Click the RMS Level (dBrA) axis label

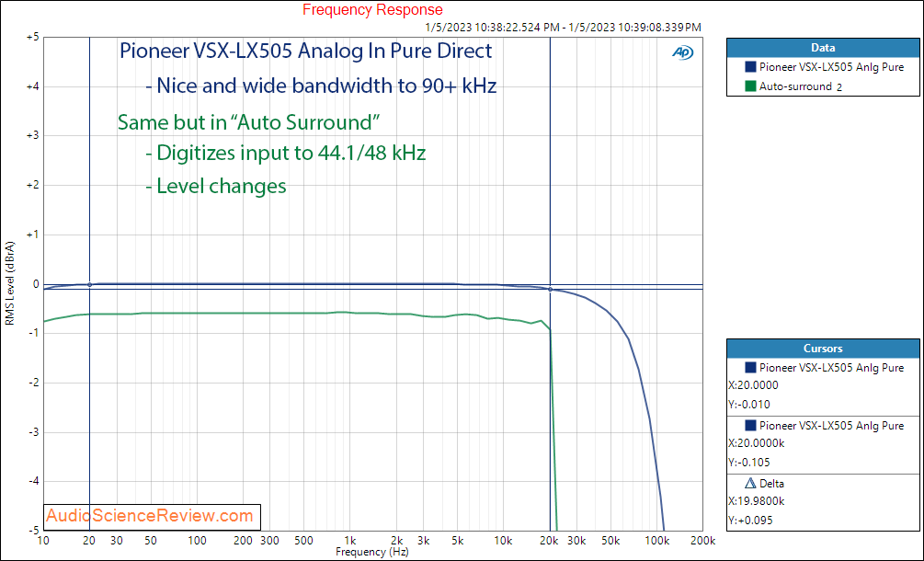[9, 284]
